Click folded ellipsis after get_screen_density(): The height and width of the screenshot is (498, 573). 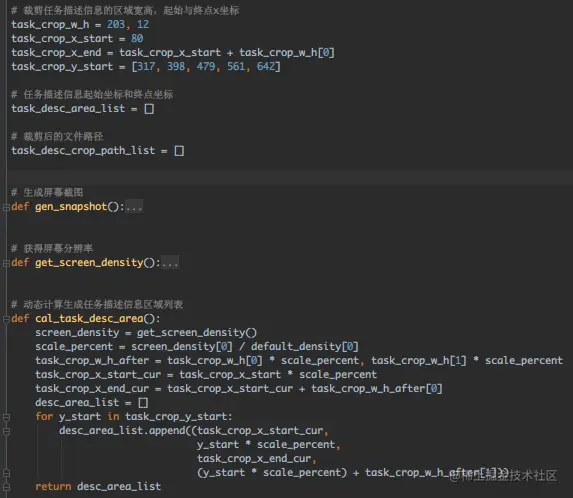click(170, 263)
